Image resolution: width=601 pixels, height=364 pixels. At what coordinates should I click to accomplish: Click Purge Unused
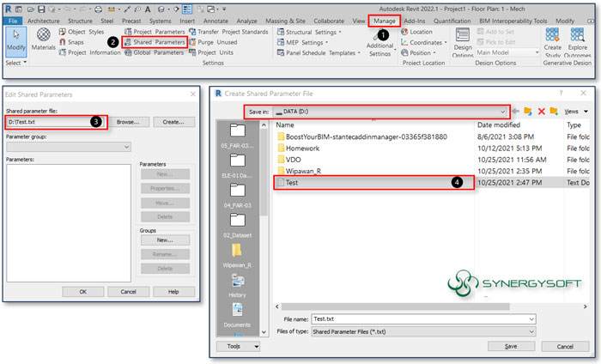pos(213,42)
